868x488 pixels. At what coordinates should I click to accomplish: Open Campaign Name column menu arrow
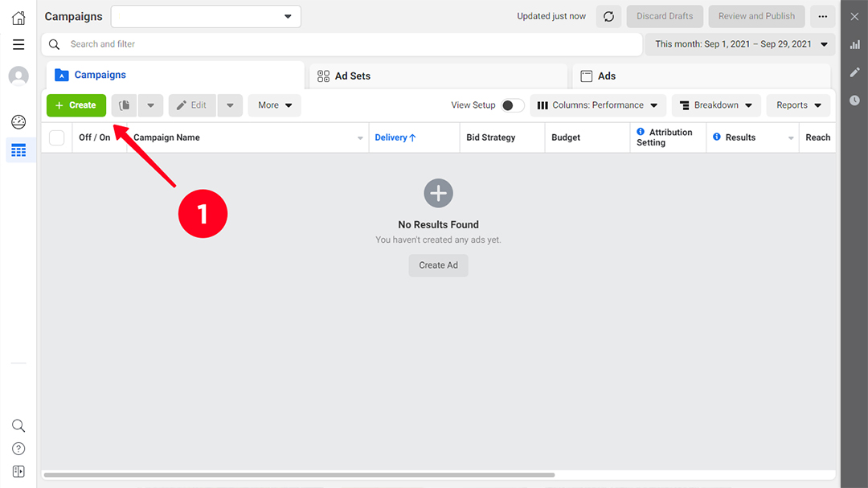coord(360,138)
